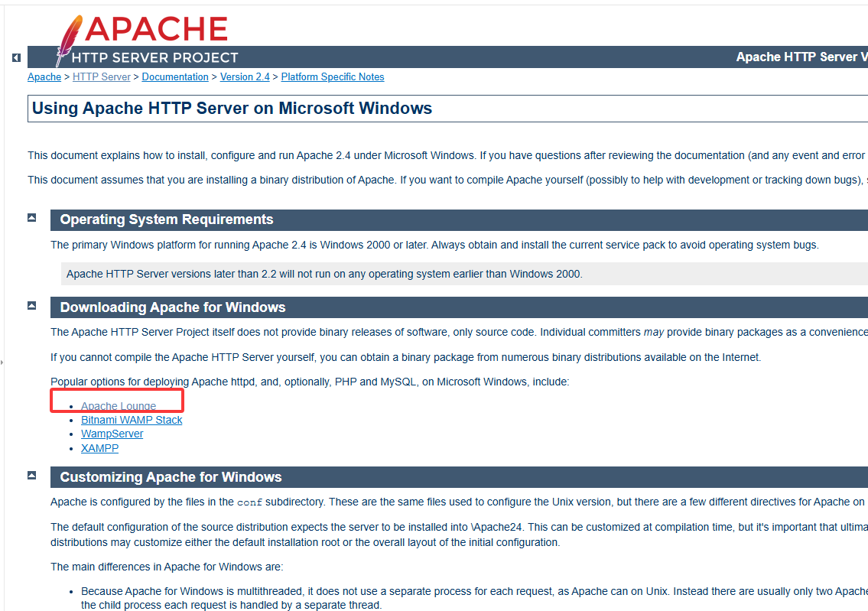Image resolution: width=868 pixels, height=611 pixels.
Task: Open the HTTP Server breadcrumb link
Action: pyautogui.click(x=101, y=77)
